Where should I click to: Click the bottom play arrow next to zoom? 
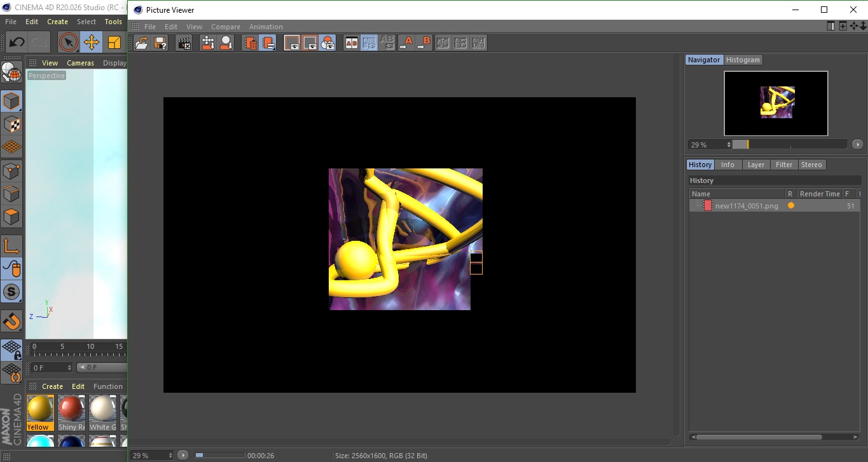tap(183, 455)
